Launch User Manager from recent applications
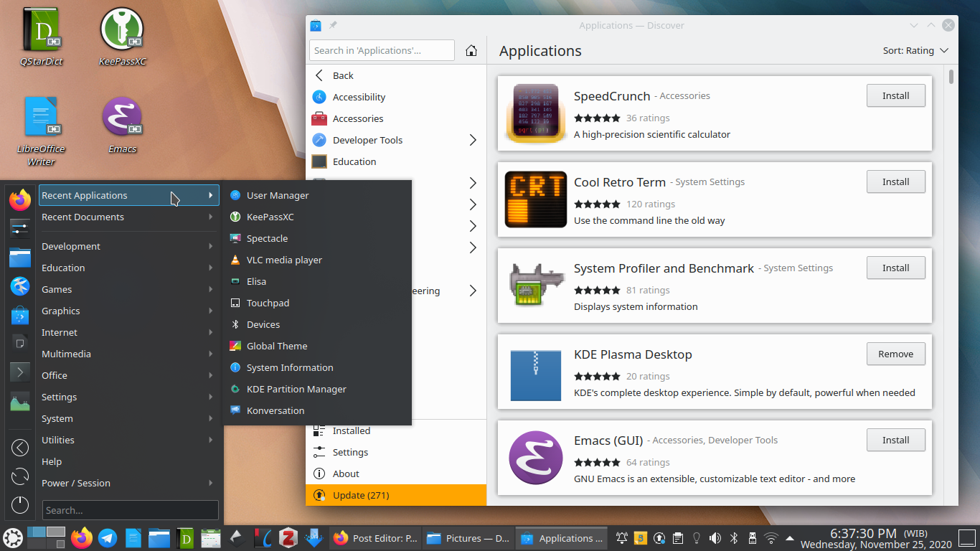The height and width of the screenshot is (551, 980). 318,195
